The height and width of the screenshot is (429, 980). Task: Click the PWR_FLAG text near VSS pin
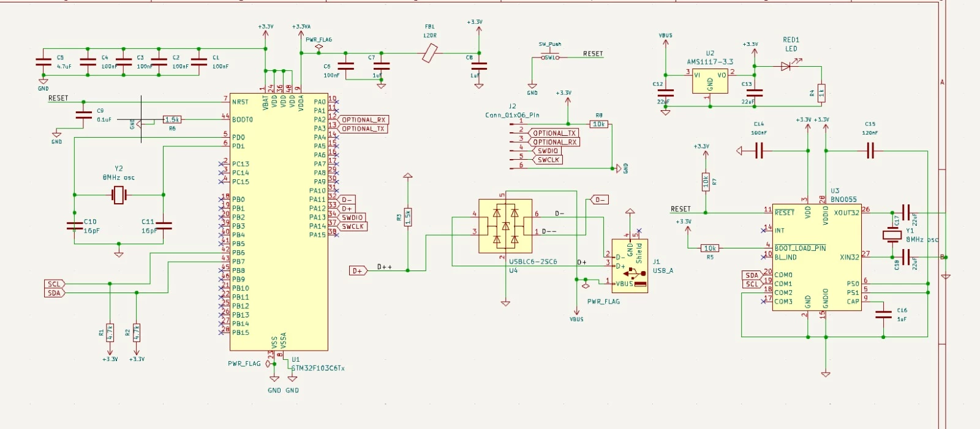tap(244, 364)
